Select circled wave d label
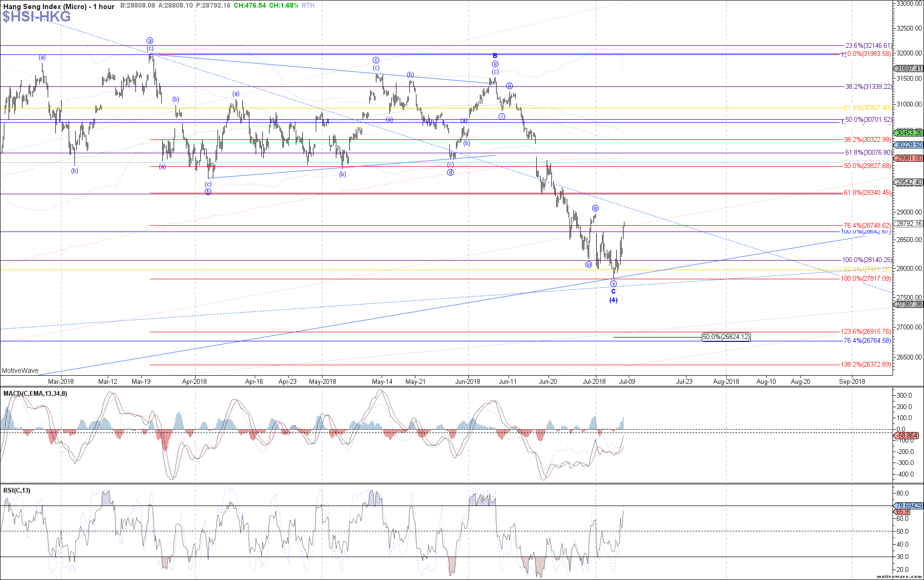This screenshot has height=580, width=924. pos(450,172)
